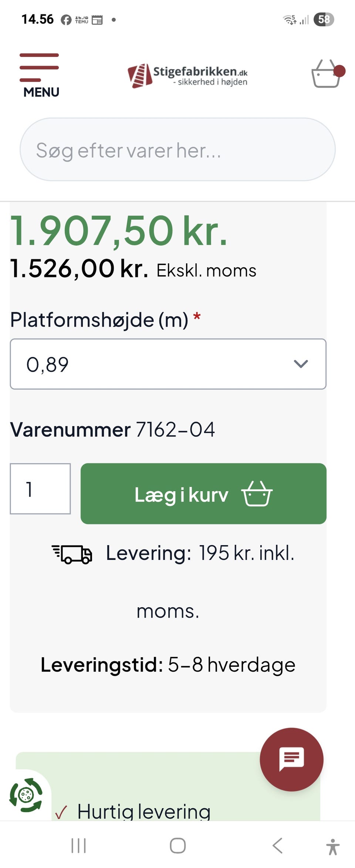This screenshot has width=355, height=868.
Task: Open the shopping basket icon
Action: tap(326, 74)
